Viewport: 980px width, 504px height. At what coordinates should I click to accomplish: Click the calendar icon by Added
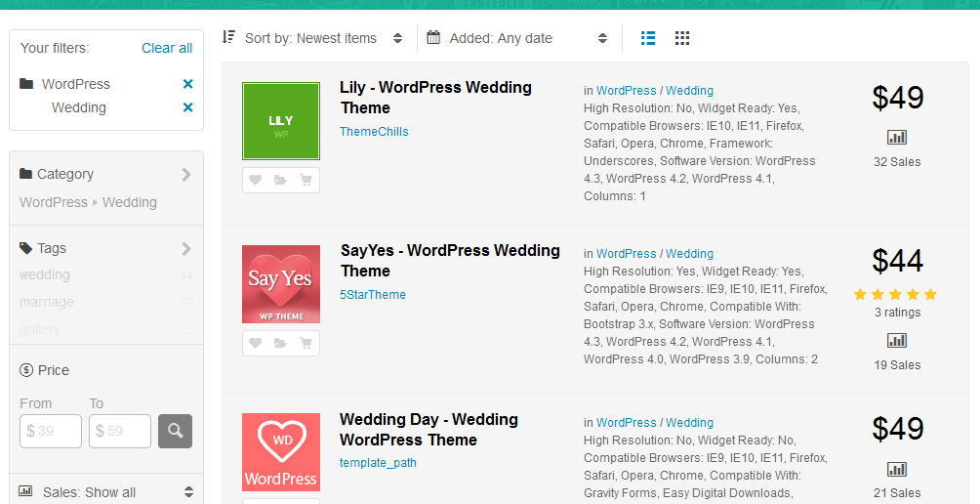click(433, 37)
